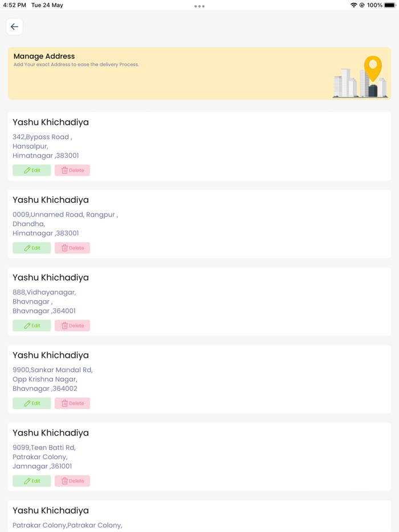
Task: Tap the Wi-Fi status icon
Action: click(x=353, y=5)
